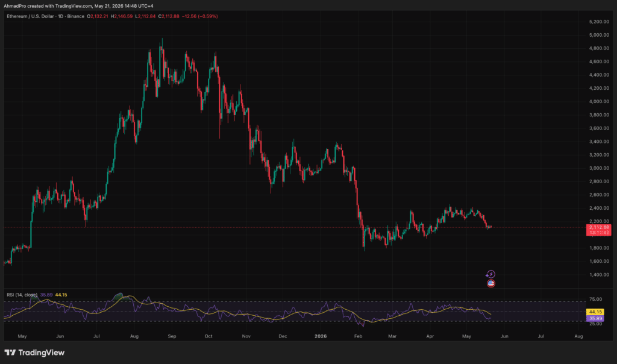617x364 pixels.
Task: Click the close value C2,112.88 in legend
Action: (x=169, y=16)
